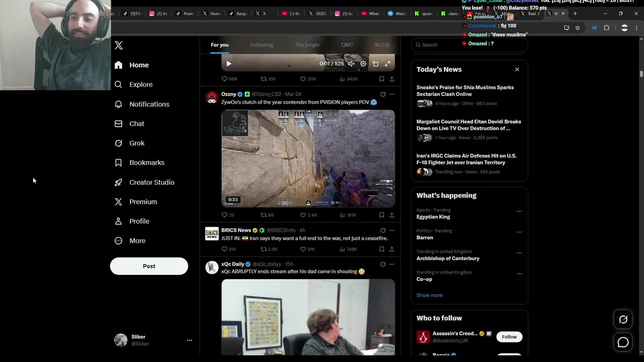Open the Premium page
The image size is (644, 362).
click(x=136, y=202)
